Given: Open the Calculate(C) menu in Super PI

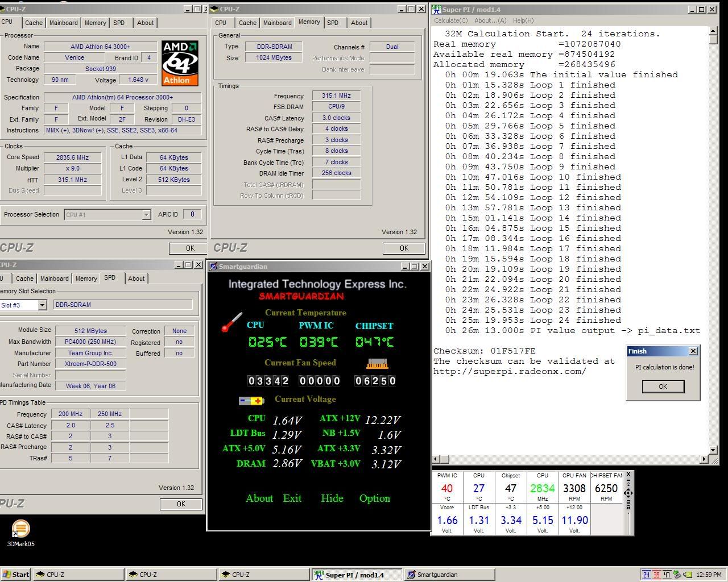Looking at the screenshot, I should coord(450,20).
